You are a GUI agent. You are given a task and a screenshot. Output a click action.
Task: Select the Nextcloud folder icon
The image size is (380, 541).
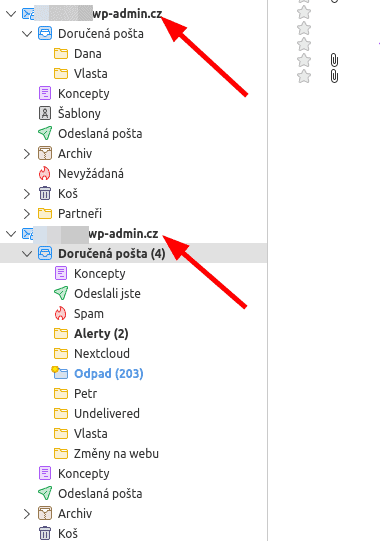tap(61, 354)
